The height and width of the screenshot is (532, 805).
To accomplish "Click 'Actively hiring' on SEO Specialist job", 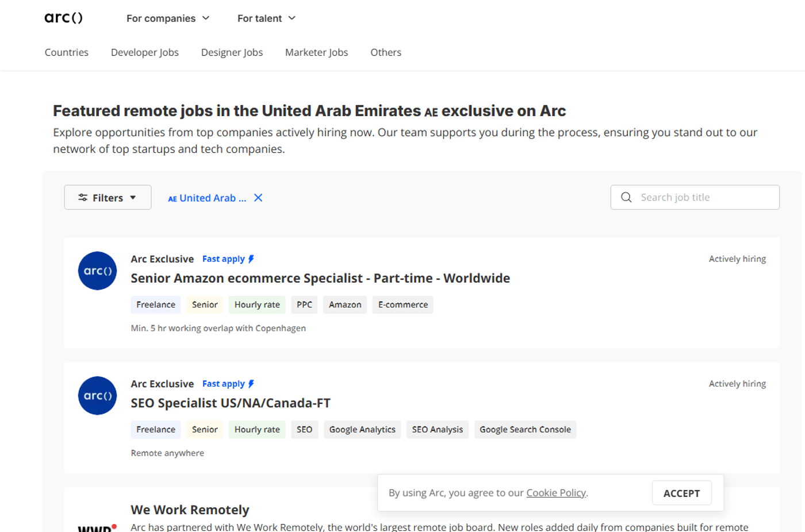I will [737, 384].
